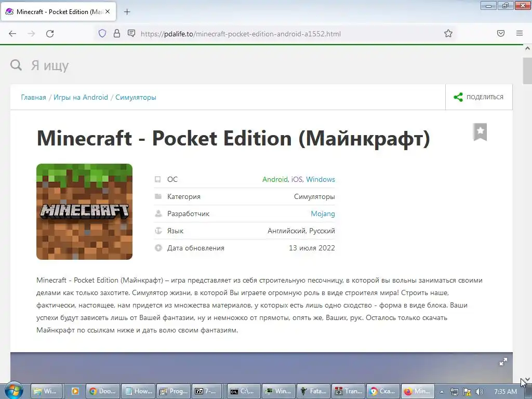Switch to the Chrome 'Ска...' taskbar window
This screenshot has width=532, height=399.
[383, 391]
